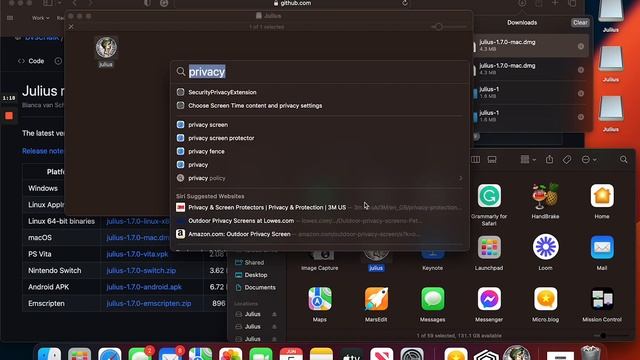The image size is (640, 360).
Task: Open Finder from the Dock
Action: point(49,354)
